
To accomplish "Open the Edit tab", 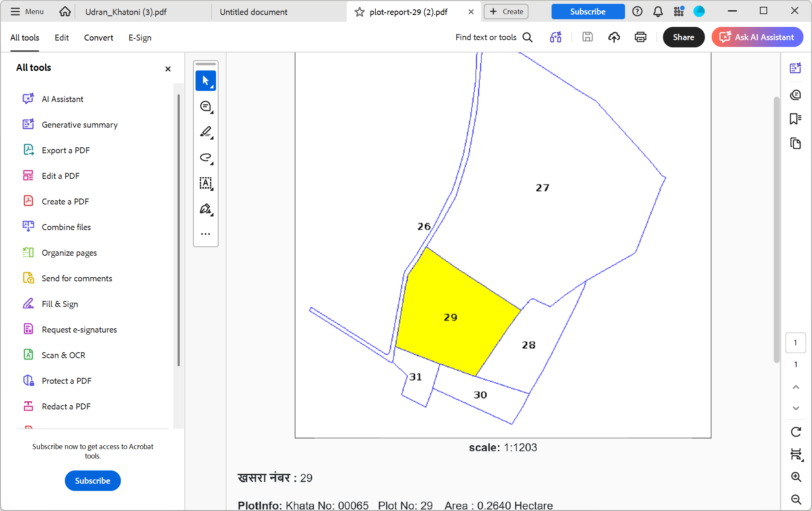I will tap(61, 38).
